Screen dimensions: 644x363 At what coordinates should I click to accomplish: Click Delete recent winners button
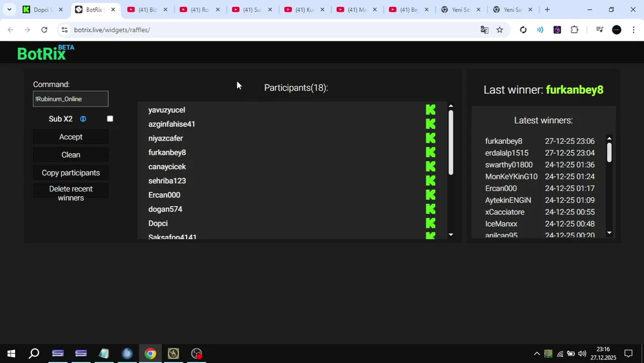71,194
